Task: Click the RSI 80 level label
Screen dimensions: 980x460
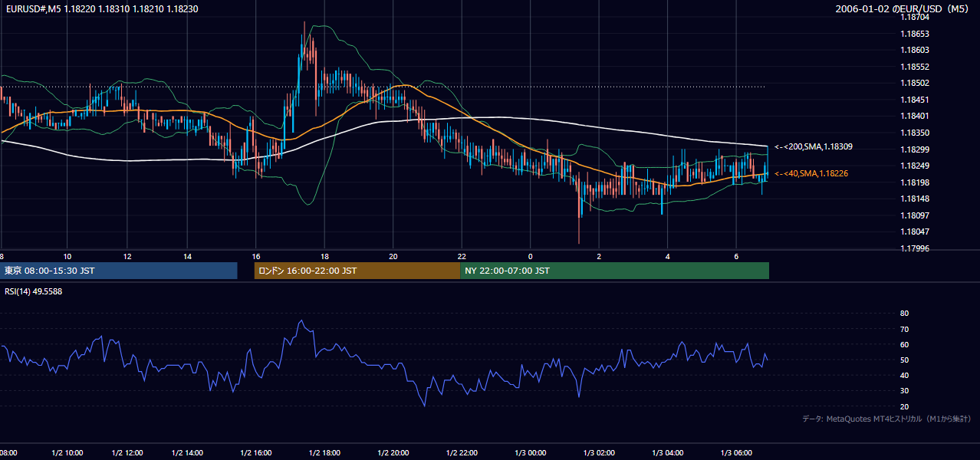Action: [904, 314]
